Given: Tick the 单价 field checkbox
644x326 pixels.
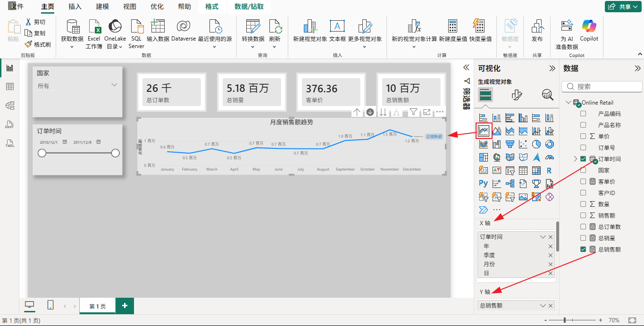Looking at the screenshot, I should [583, 136].
